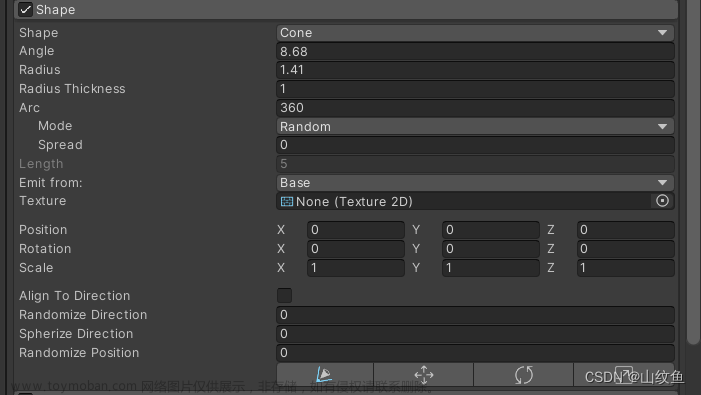
Task: Edit the Rotation Z field
Action: tap(625, 249)
